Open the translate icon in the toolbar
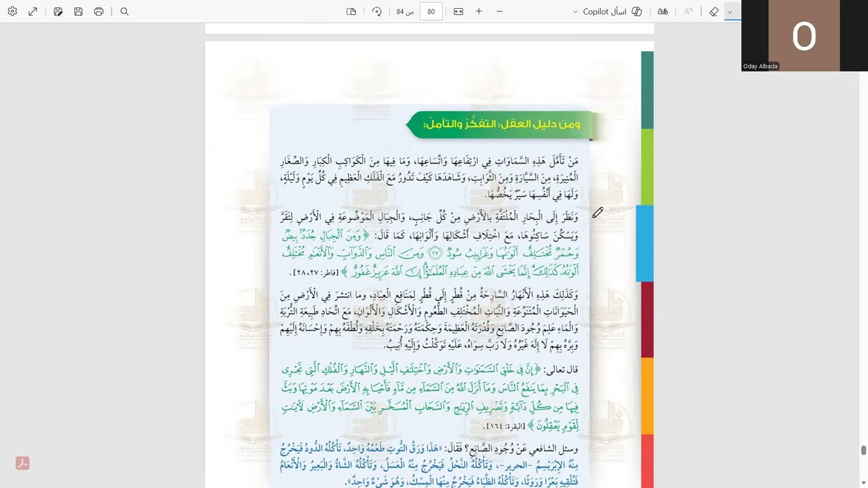This screenshot has width=868, height=488. 663,12
